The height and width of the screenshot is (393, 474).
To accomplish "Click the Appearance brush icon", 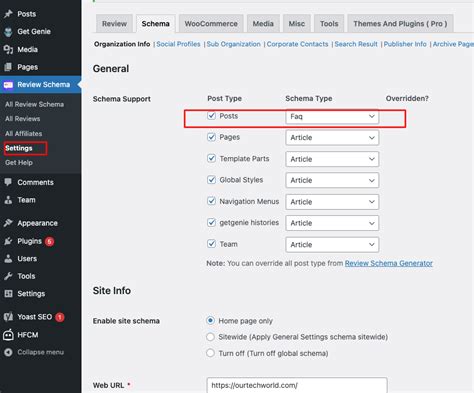I will coord(8,223).
